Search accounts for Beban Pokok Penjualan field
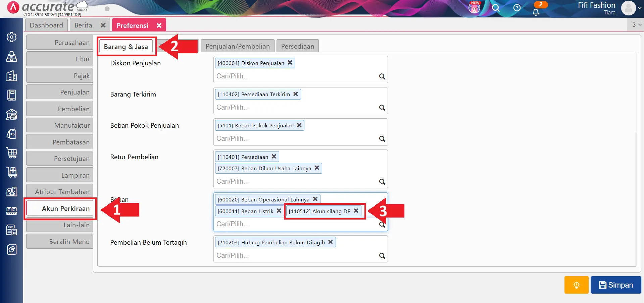The height and width of the screenshot is (303, 644). (x=382, y=139)
